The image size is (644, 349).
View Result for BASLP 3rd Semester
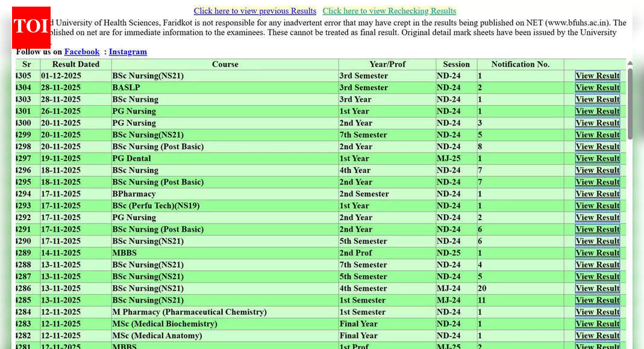pyautogui.click(x=597, y=87)
